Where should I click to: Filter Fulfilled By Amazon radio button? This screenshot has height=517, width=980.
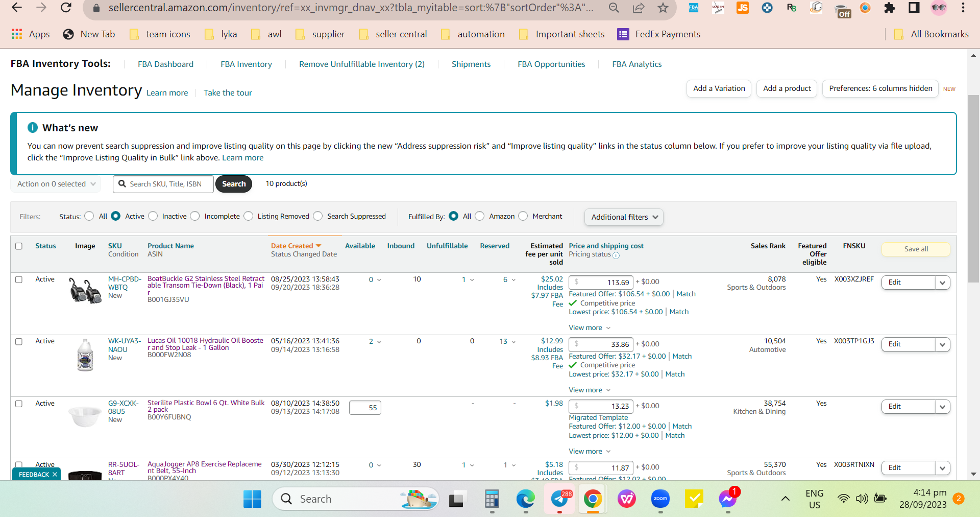[x=480, y=216]
